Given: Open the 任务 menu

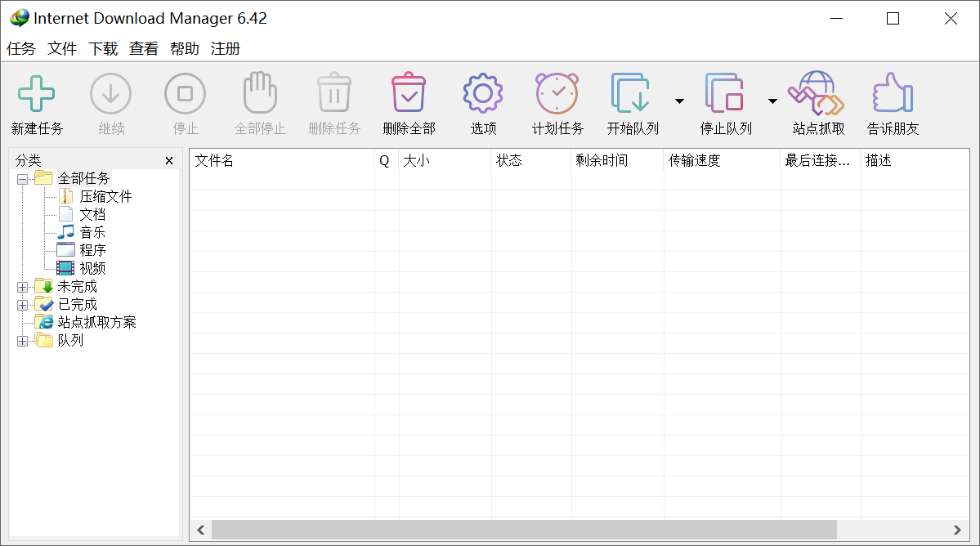Looking at the screenshot, I should click(x=21, y=49).
